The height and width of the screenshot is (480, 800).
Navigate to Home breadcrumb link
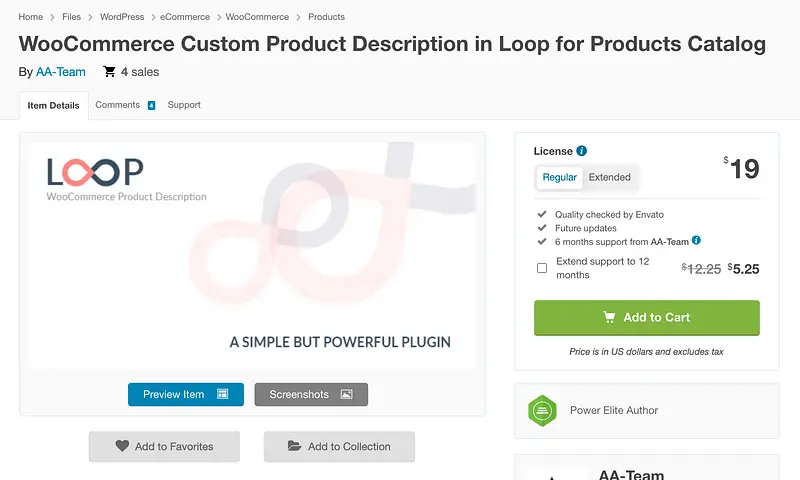30,17
